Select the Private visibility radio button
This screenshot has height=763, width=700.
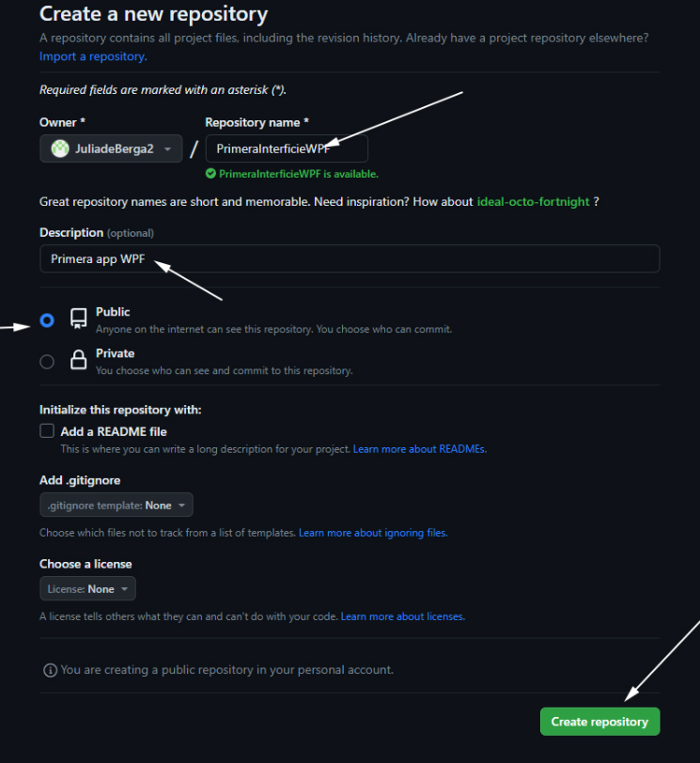click(x=47, y=362)
